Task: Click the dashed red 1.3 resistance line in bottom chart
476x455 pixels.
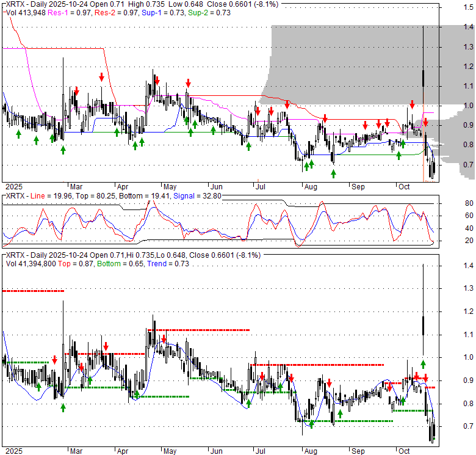Action: click(x=33, y=291)
